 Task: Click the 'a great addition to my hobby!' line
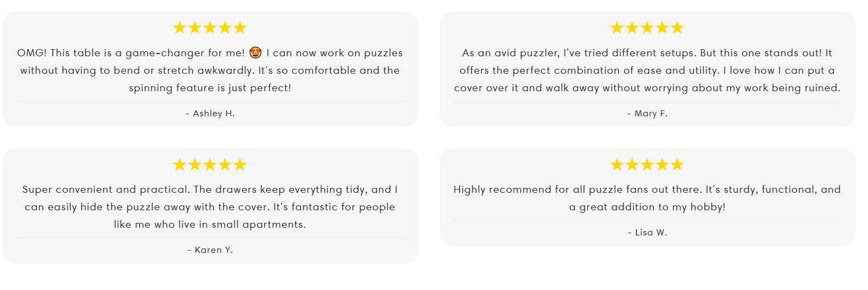(647, 207)
